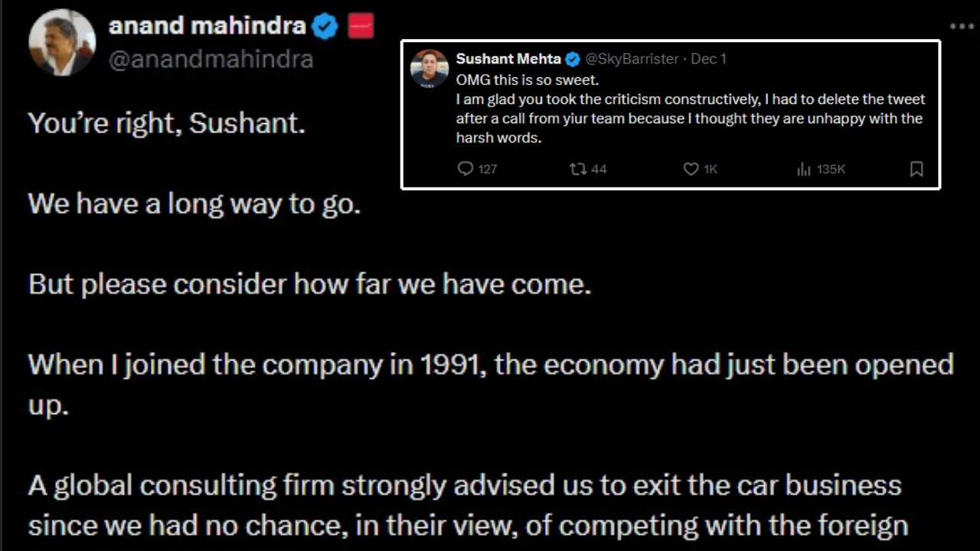Open the Dec 1 timestamp link
980x551 pixels.
point(708,58)
